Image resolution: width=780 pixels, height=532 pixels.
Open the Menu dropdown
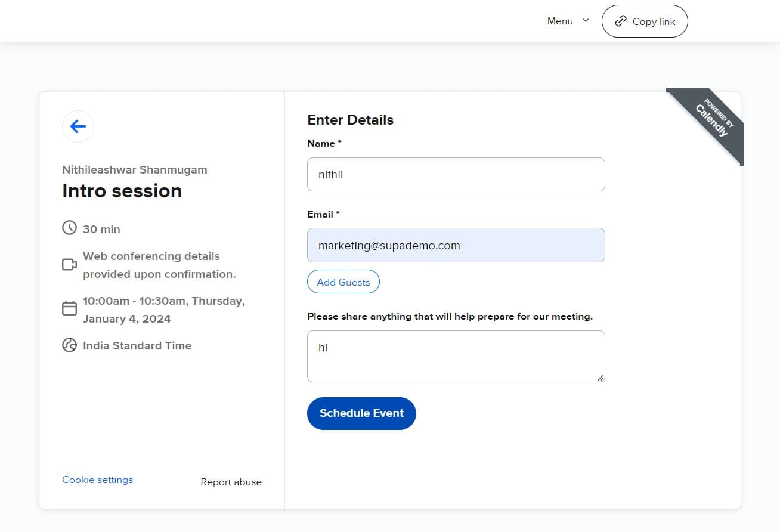[560, 21]
